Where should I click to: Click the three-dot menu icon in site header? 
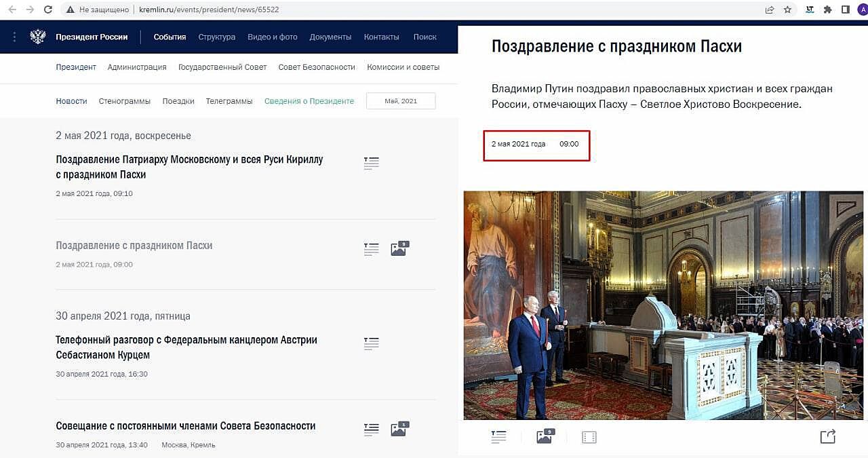click(12, 37)
